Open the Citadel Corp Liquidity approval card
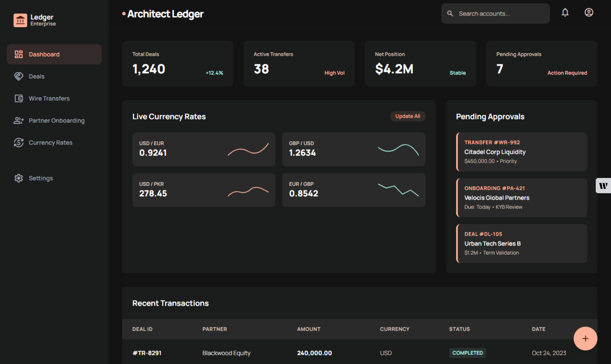 coord(521,152)
